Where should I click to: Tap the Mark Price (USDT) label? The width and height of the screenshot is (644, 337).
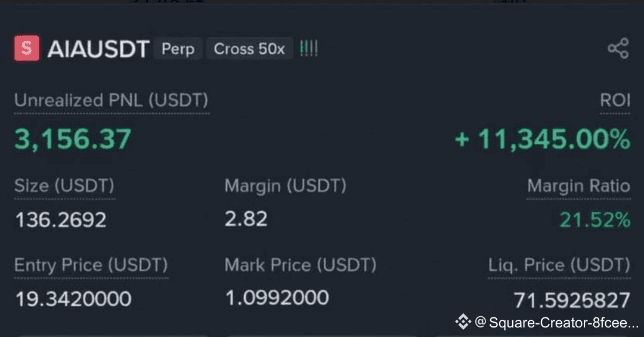(300, 265)
